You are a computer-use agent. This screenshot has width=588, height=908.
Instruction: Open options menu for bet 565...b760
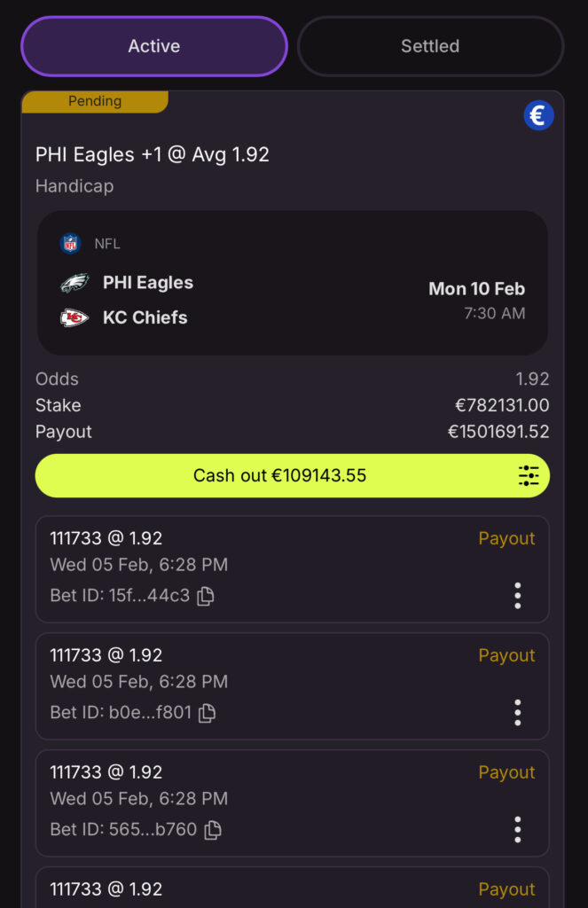pyautogui.click(x=518, y=830)
